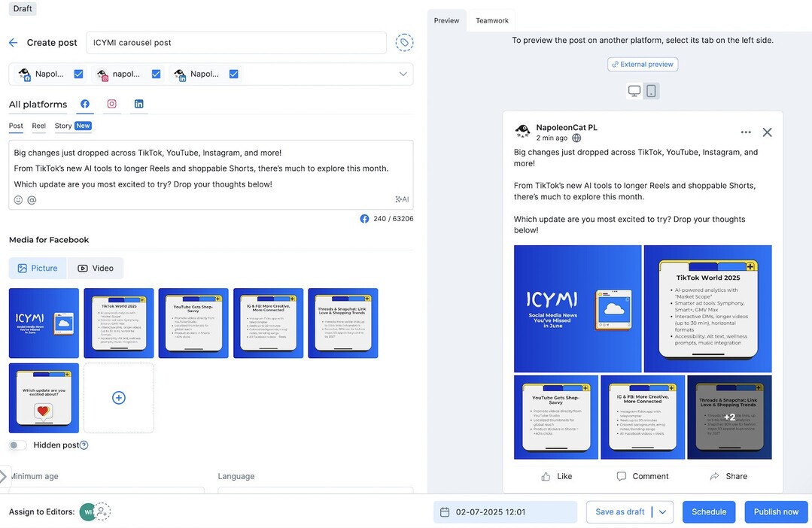The width and height of the screenshot is (812, 528).
Task: Close the post preview with the X
Action: coord(767,132)
